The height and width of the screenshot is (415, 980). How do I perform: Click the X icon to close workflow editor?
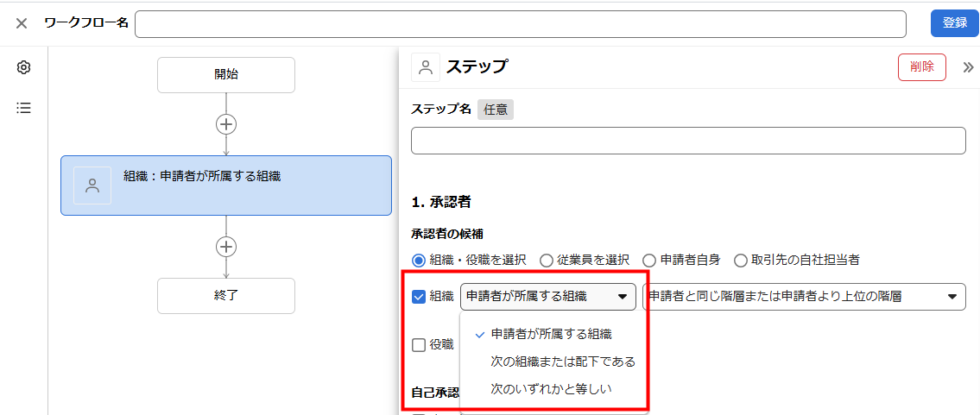pos(22,23)
